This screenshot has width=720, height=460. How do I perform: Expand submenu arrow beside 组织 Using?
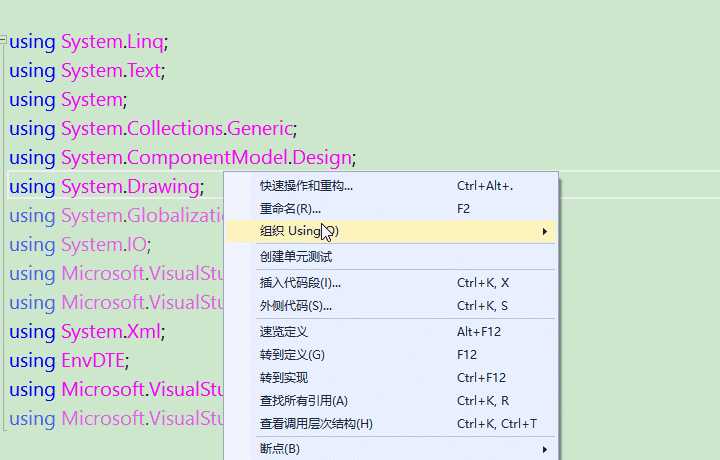coord(545,231)
